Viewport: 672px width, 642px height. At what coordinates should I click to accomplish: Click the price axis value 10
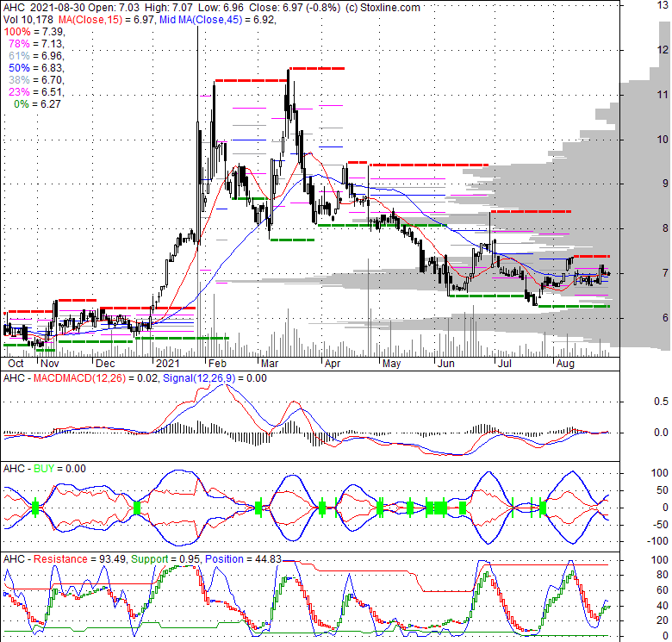point(663,140)
